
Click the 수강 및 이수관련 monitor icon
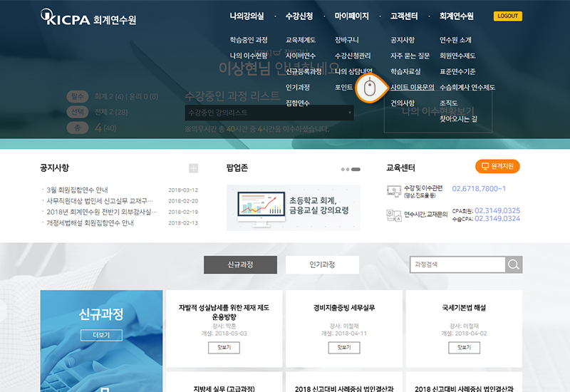coord(394,191)
